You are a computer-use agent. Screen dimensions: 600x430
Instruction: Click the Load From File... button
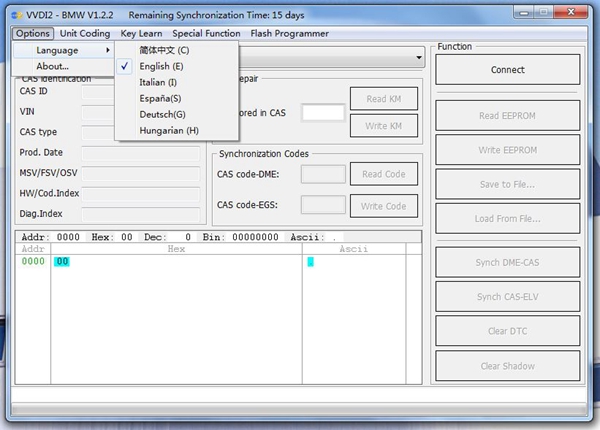coord(507,218)
